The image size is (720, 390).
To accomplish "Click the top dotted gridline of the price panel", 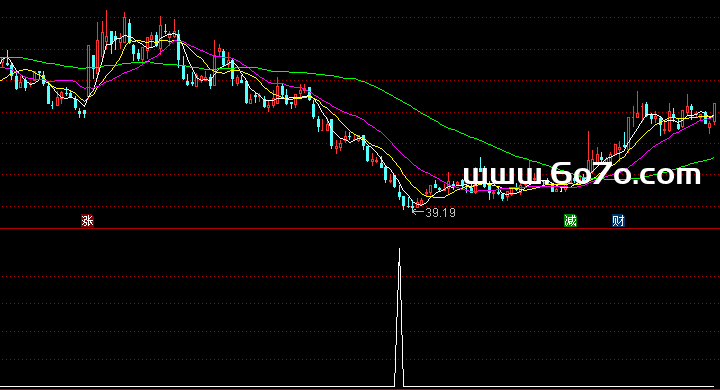I will pos(360,17).
